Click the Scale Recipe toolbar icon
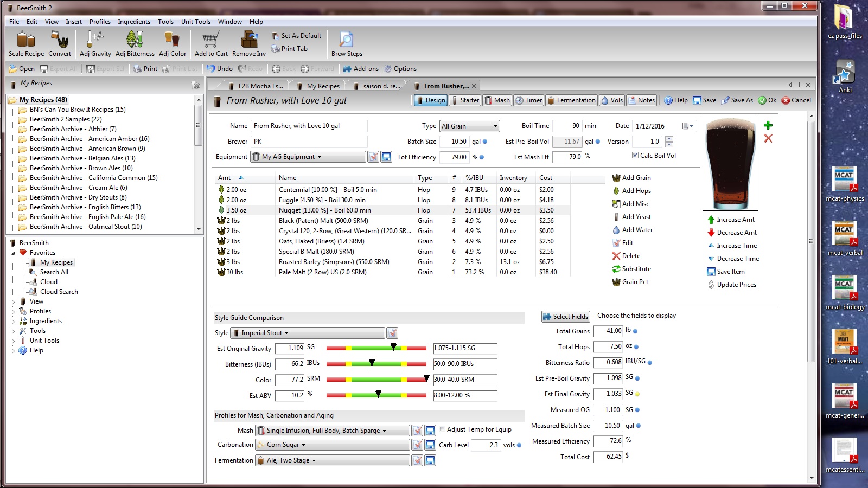This screenshot has width=868, height=488. point(25,40)
